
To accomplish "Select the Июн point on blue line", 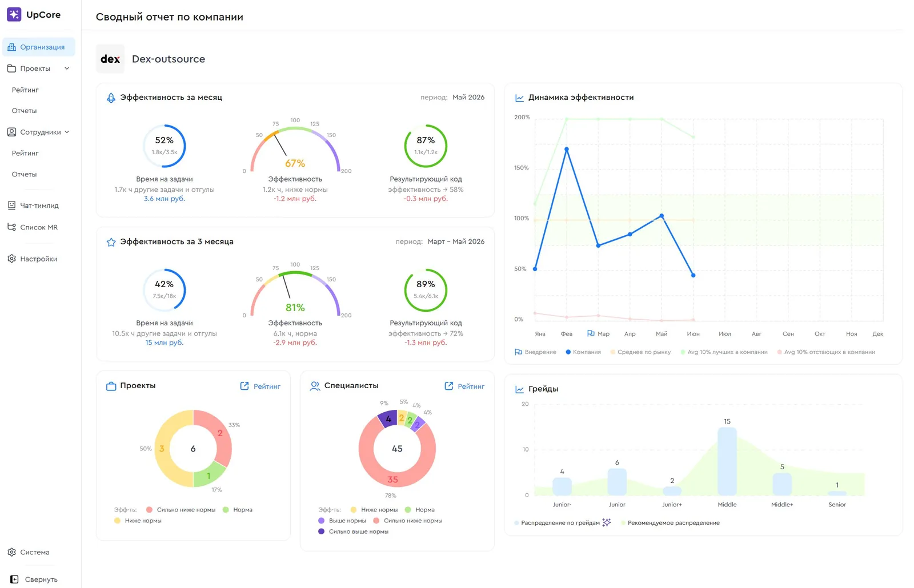I will [693, 275].
